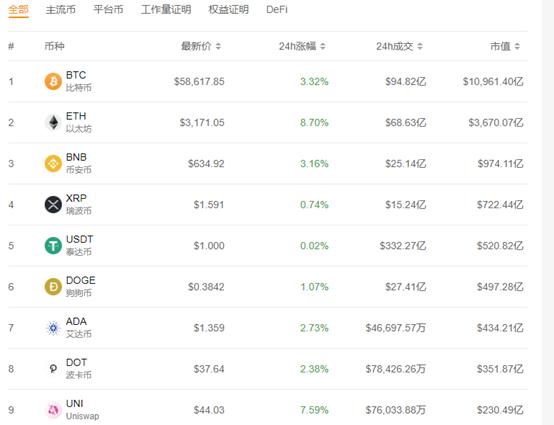
Task: Sort by 市值 column arrows
Action: [x=517, y=46]
